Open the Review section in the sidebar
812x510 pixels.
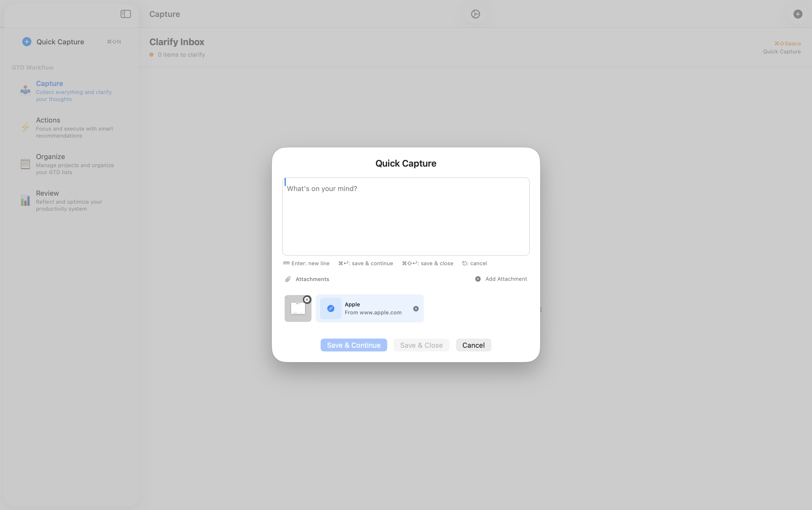tap(48, 193)
